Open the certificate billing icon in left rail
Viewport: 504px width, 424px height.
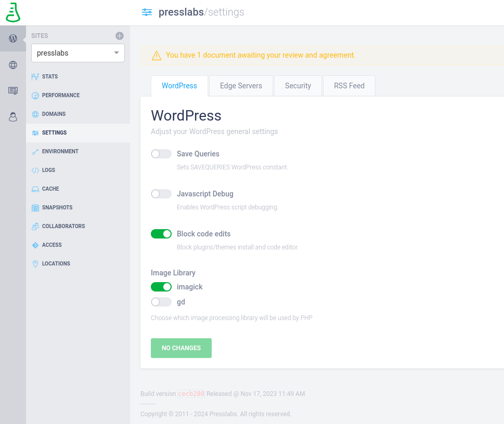(13, 91)
